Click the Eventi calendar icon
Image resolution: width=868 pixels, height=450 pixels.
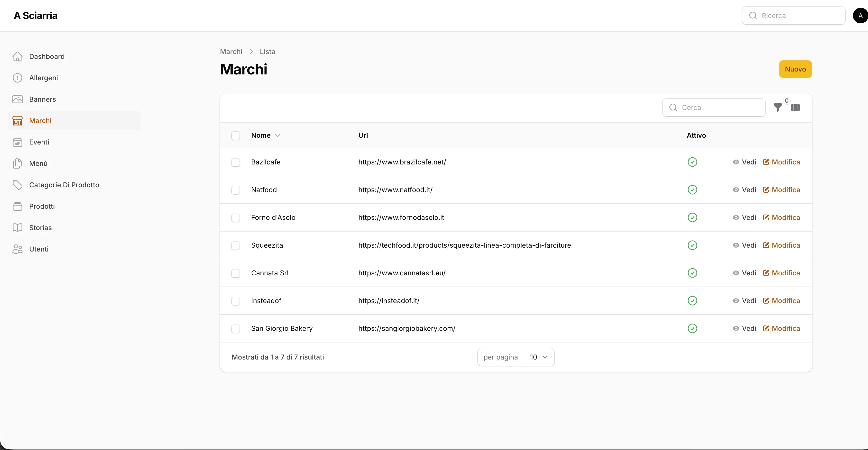18,142
